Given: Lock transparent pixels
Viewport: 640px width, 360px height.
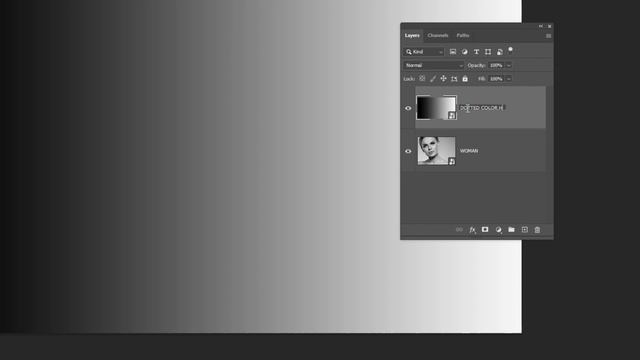Looking at the screenshot, I should (x=422, y=78).
